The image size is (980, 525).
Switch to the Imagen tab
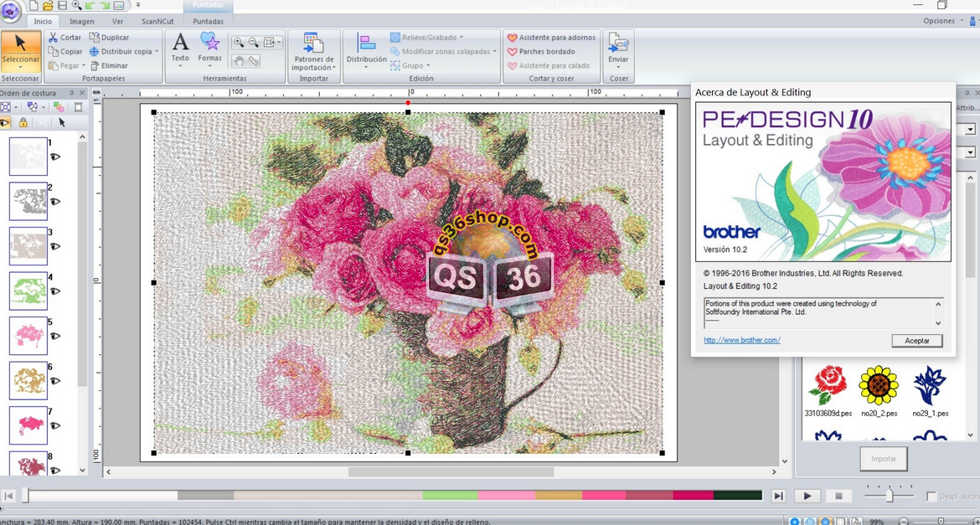(x=82, y=21)
